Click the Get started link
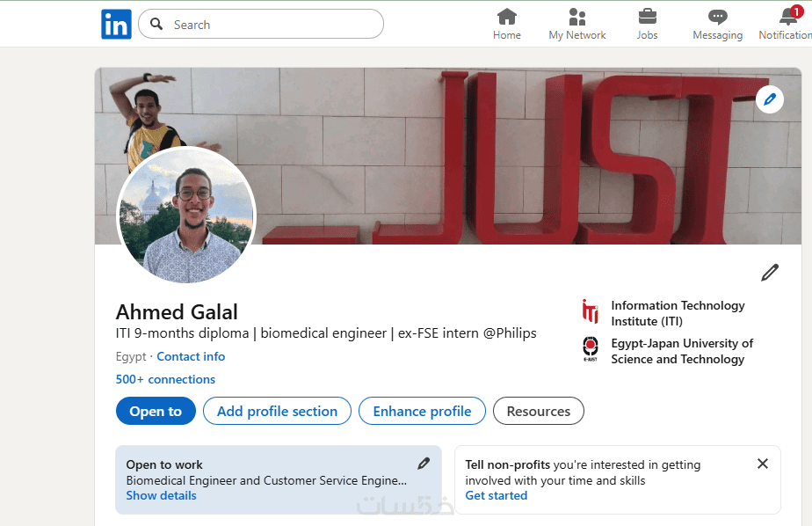This screenshot has width=812, height=526. click(497, 495)
